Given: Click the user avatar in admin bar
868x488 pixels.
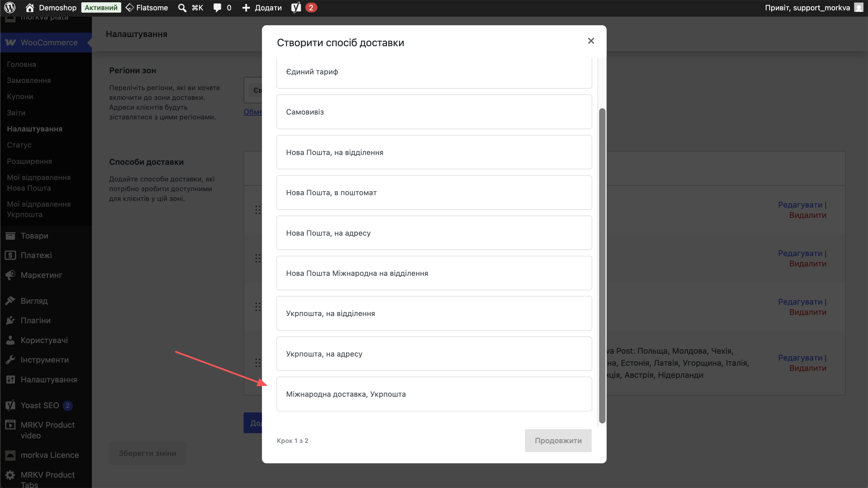Looking at the screenshot, I should click(859, 7).
